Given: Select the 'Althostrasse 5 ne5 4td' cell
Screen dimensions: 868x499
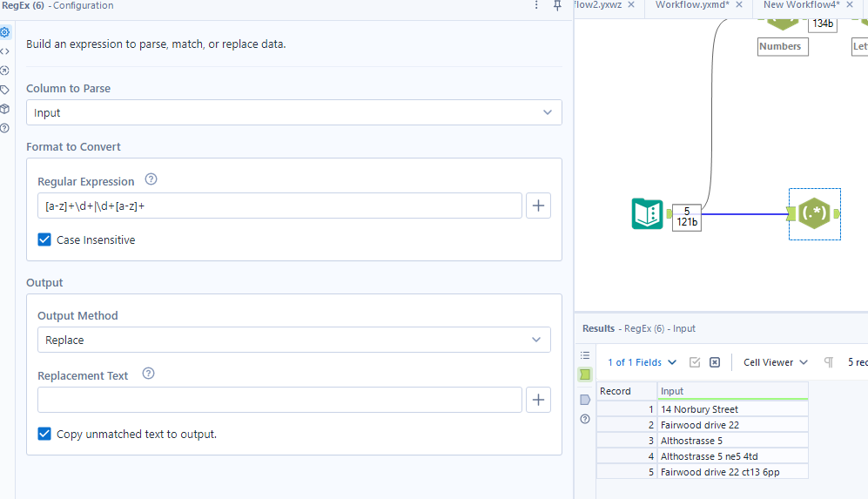Looking at the screenshot, I should pyautogui.click(x=732, y=456).
